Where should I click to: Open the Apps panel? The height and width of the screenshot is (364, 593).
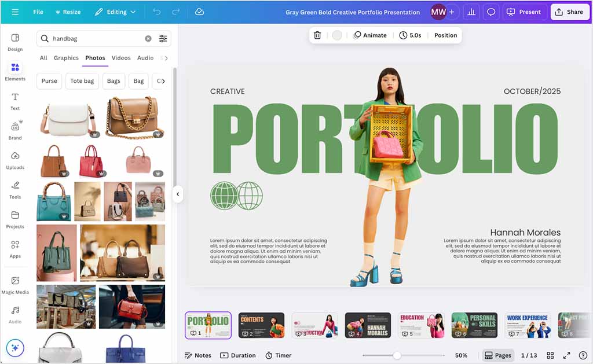tap(15, 249)
